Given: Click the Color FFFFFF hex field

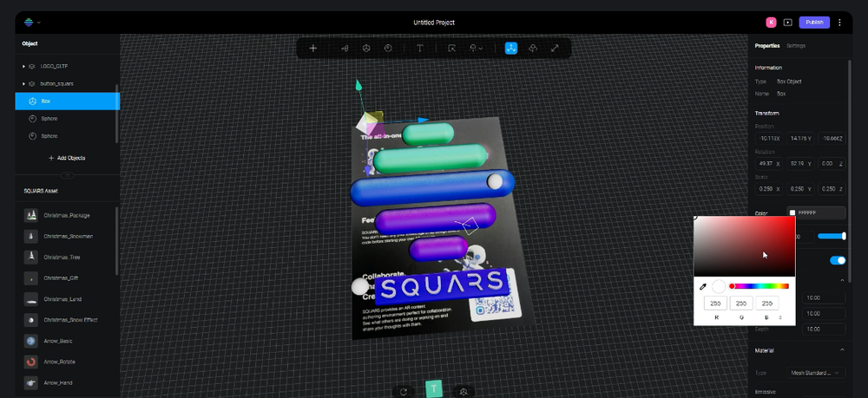Looking at the screenshot, I should point(817,212).
